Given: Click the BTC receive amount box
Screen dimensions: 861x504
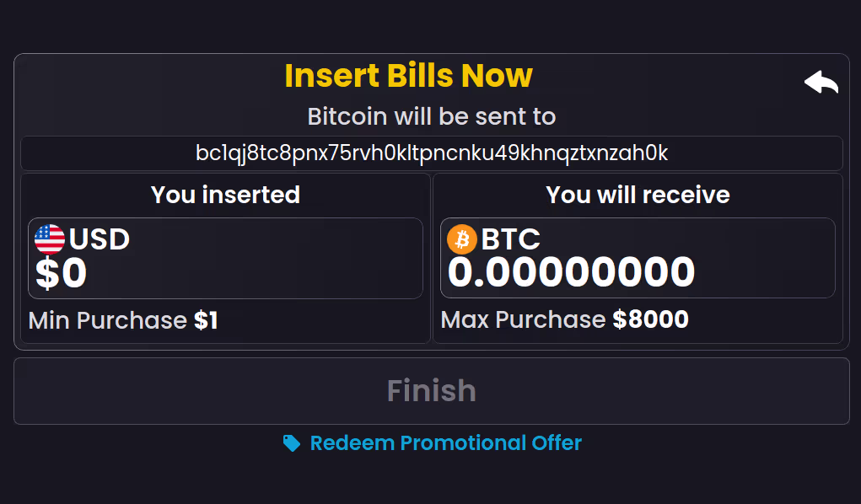Looking at the screenshot, I should 638,258.
